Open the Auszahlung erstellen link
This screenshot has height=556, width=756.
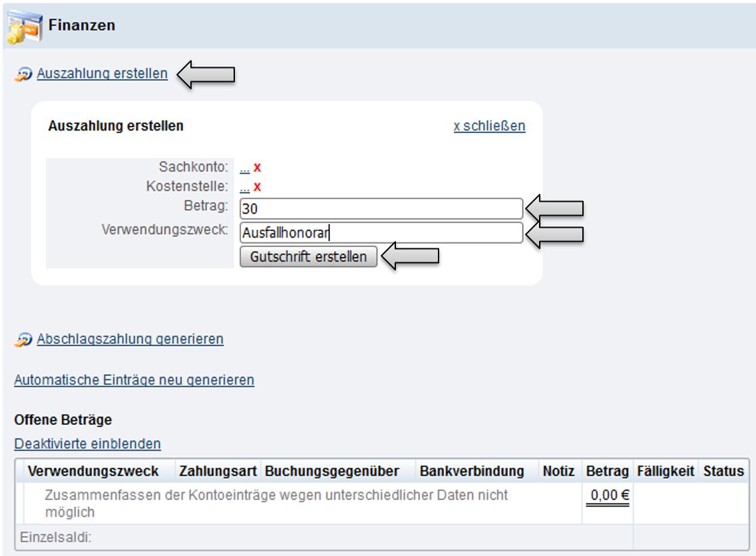tap(102, 74)
